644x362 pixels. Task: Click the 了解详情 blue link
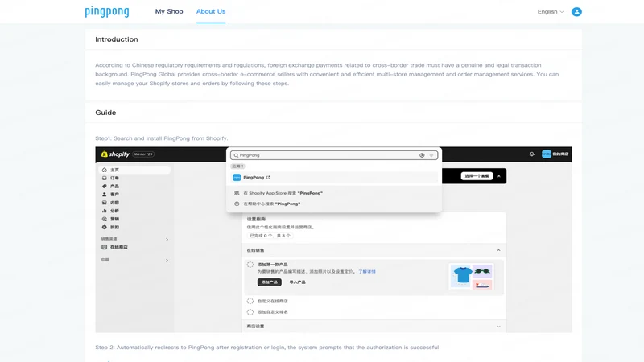tap(367, 272)
